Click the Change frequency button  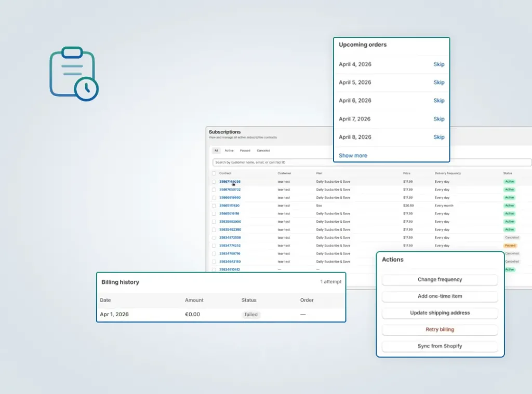[x=440, y=280]
